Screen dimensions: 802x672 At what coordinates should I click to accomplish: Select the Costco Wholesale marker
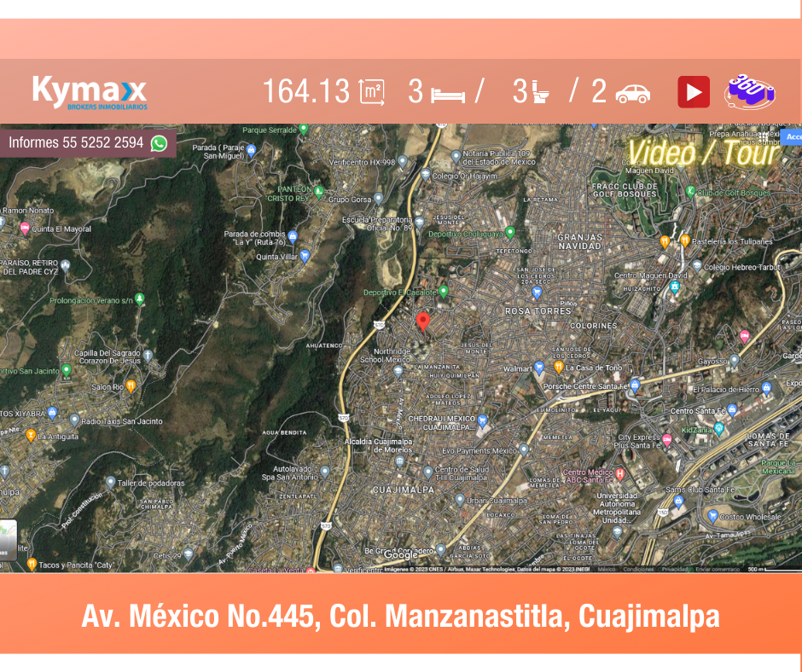click(x=712, y=515)
